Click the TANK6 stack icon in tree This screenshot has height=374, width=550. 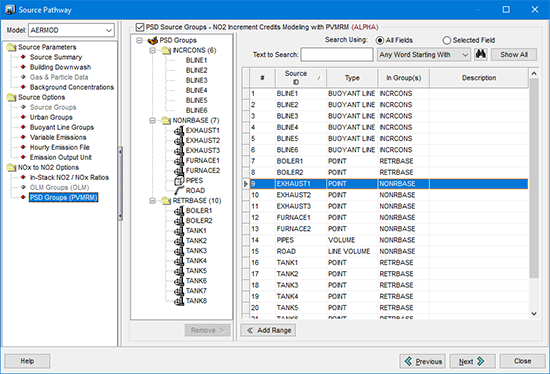179,281
